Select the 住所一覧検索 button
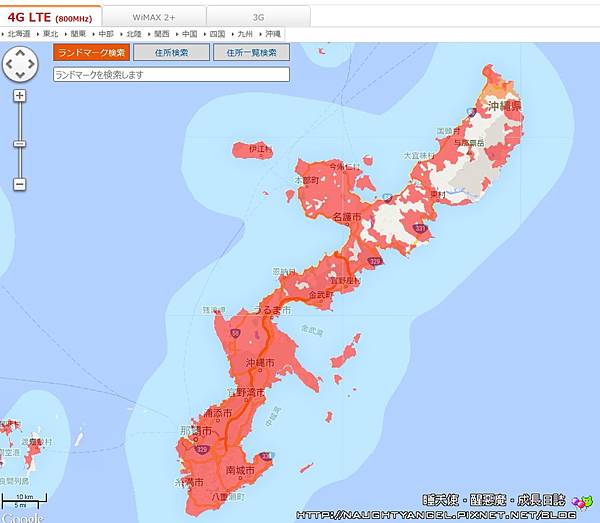600x523 pixels. (x=251, y=52)
